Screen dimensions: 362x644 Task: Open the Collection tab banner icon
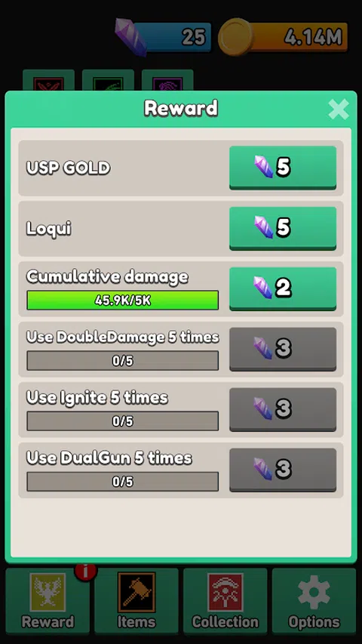225,592
